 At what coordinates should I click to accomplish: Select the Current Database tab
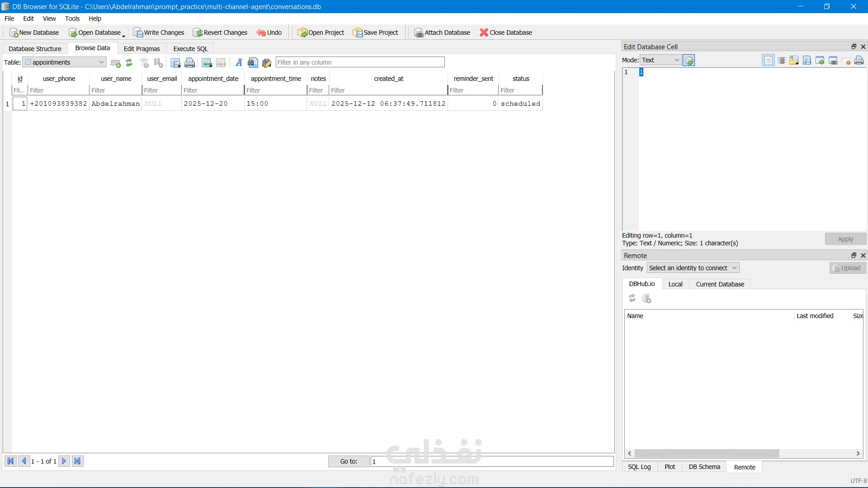tap(720, 284)
